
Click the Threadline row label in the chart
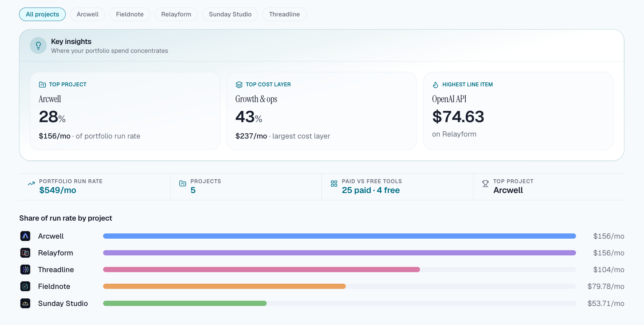[x=56, y=270]
